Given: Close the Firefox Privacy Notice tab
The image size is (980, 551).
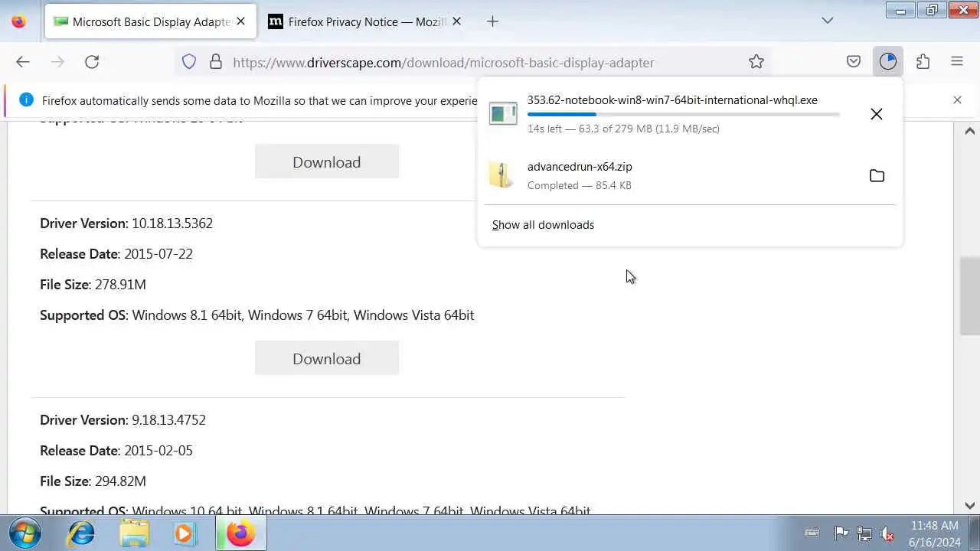Looking at the screenshot, I should (456, 21).
